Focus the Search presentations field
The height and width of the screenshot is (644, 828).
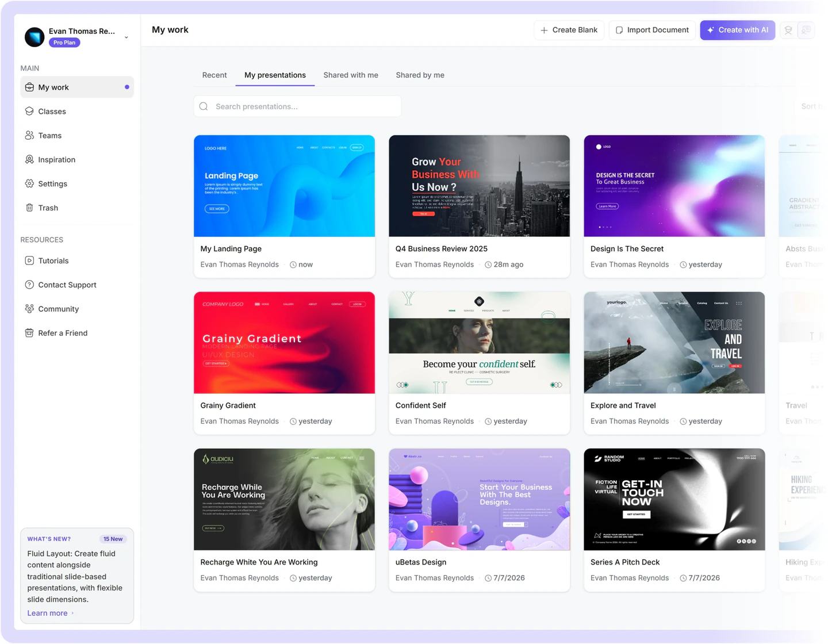click(297, 106)
